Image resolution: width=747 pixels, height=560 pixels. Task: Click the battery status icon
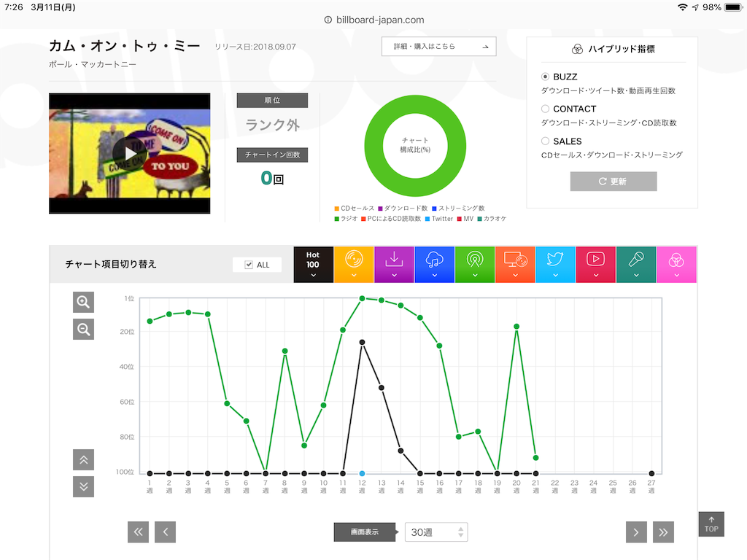pyautogui.click(x=734, y=7)
